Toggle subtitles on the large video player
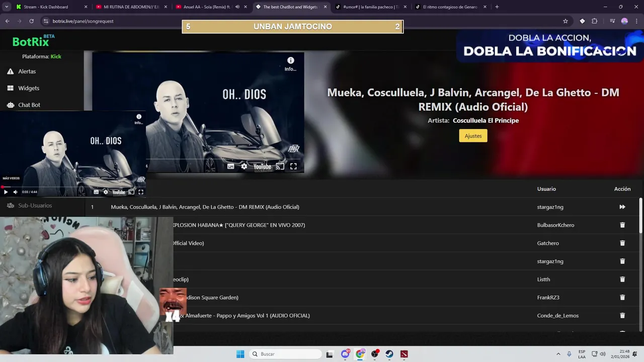Viewport: 644px width, 362px height. point(230,166)
